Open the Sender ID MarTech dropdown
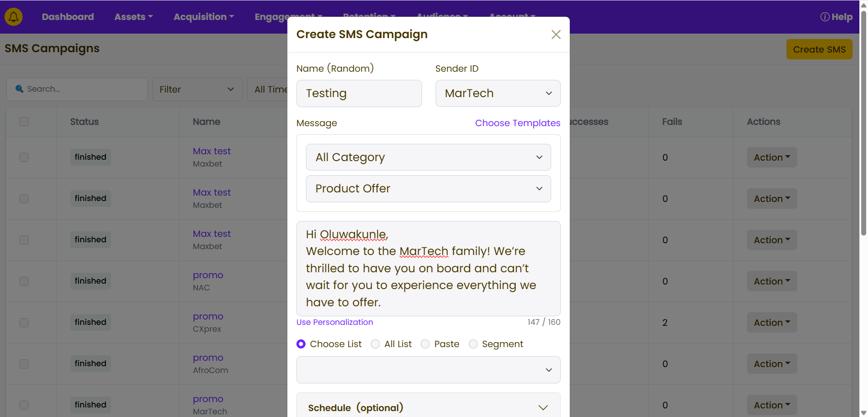The image size is (868, 417). point(497,93)
